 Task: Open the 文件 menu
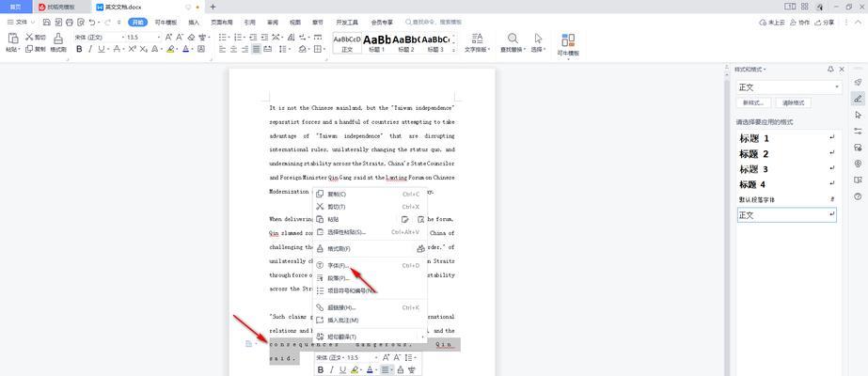(x=21, y=23)
